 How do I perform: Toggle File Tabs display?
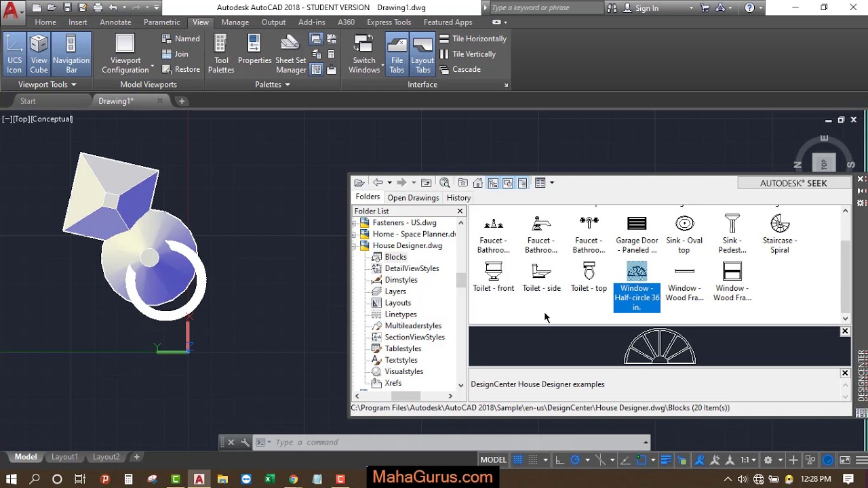[x=397, y=54]
